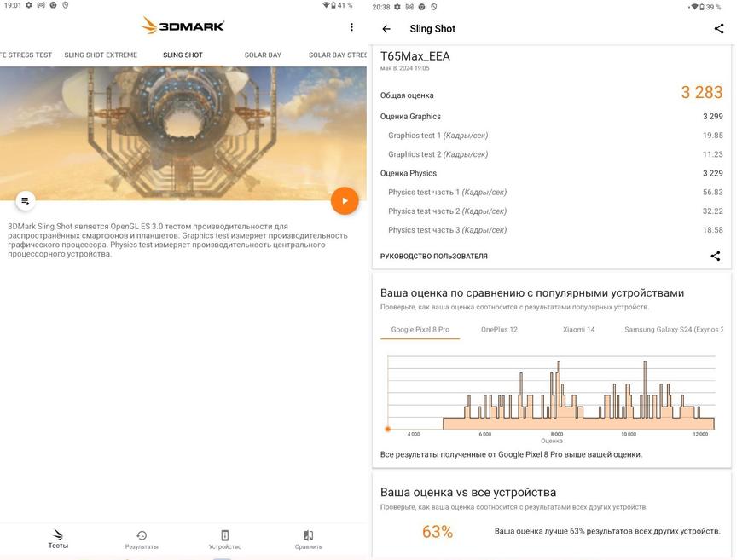Tap the Оценка Graphics row

point(551,116)
